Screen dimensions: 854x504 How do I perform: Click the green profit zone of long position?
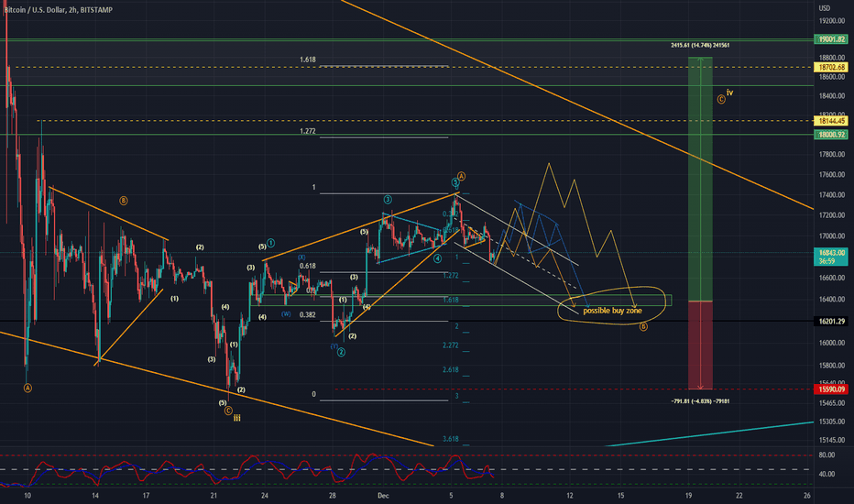click(x=700, y=179)
